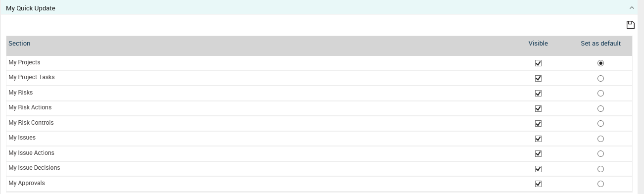Uncheck Visible for My Approvals
The height and width of the screenshot is (194, 644).
538,184
